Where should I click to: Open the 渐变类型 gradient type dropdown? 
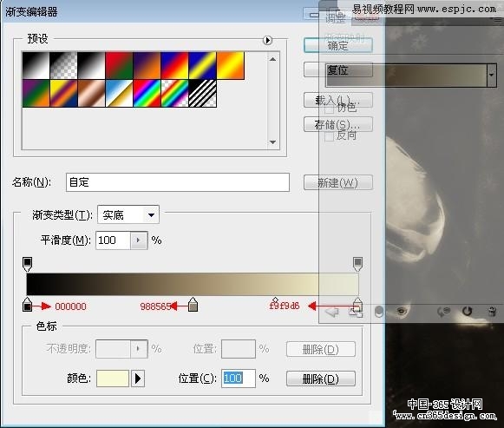128,214
